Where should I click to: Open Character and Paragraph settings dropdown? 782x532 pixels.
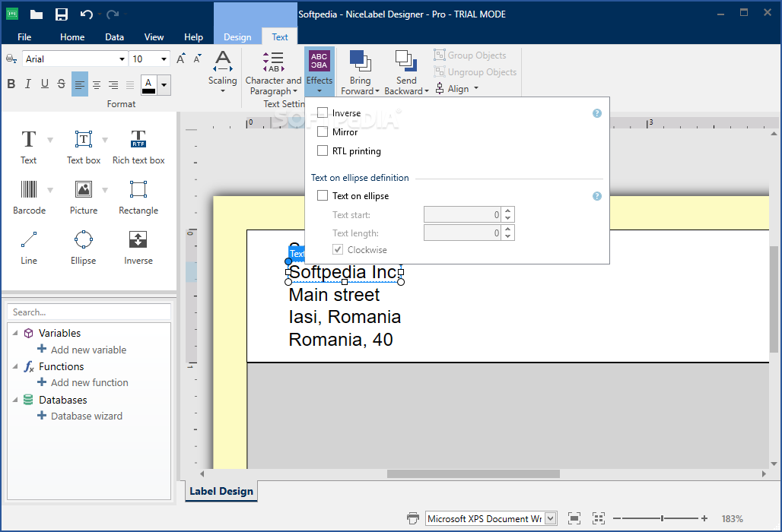pyautogui.click(x=273, y=73)
